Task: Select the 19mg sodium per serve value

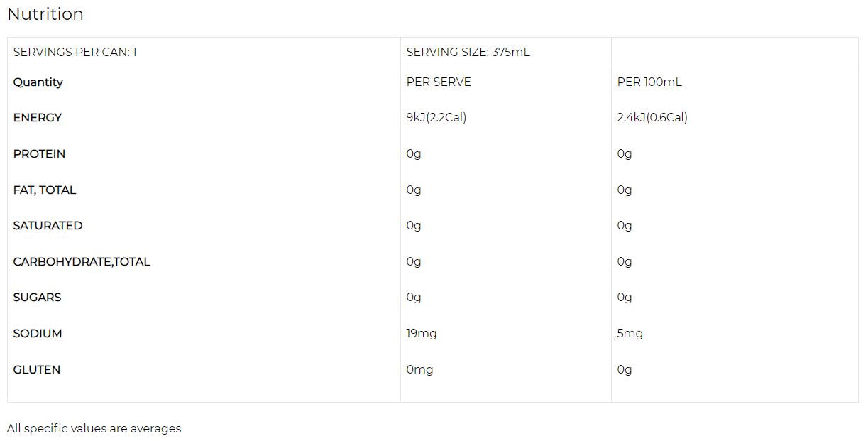Action: 421,334
